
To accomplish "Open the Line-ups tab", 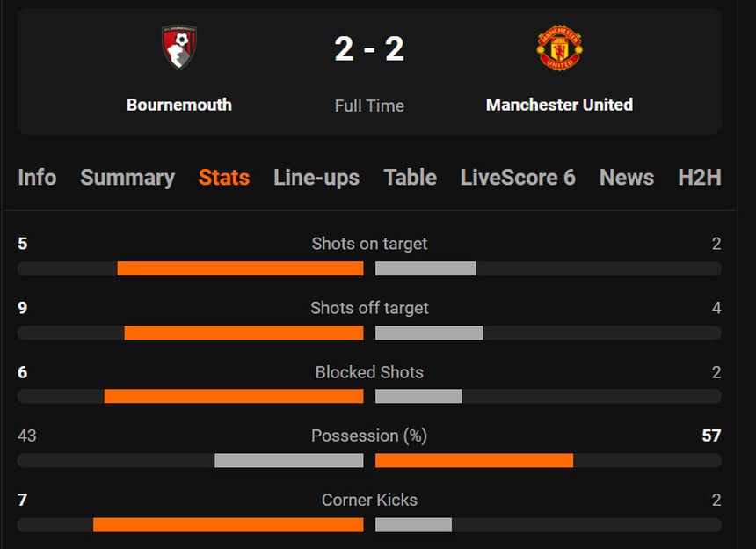I will (316, 178).
